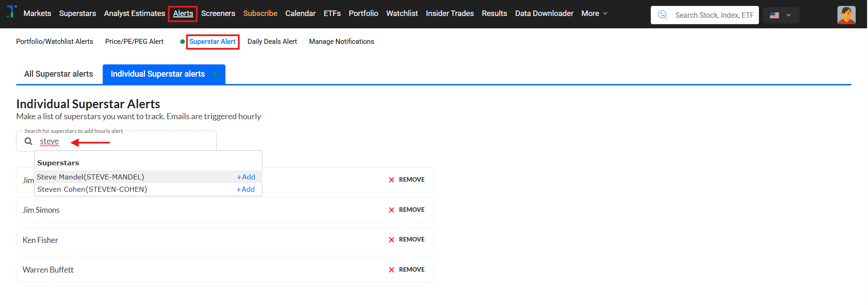Image resolution: width=868 pixels, height=305 pixels.
Task: Go to Insider Trades page
Action: [450, 14]
